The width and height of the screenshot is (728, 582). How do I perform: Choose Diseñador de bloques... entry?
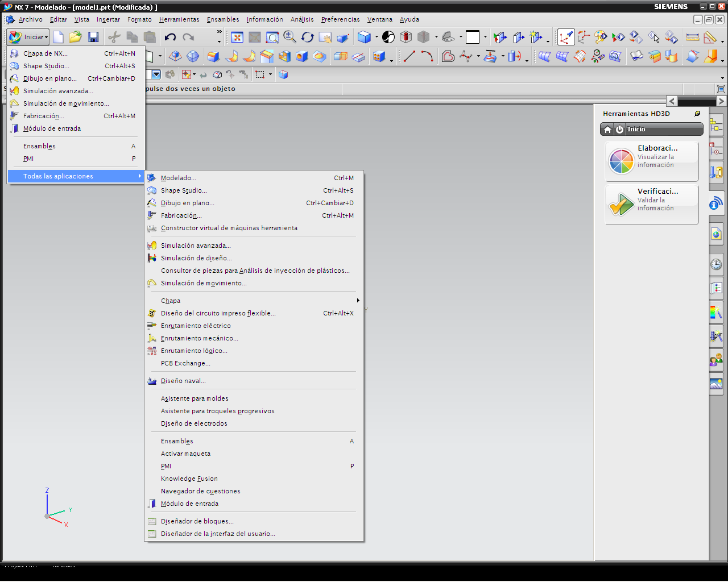pos(254,521)
